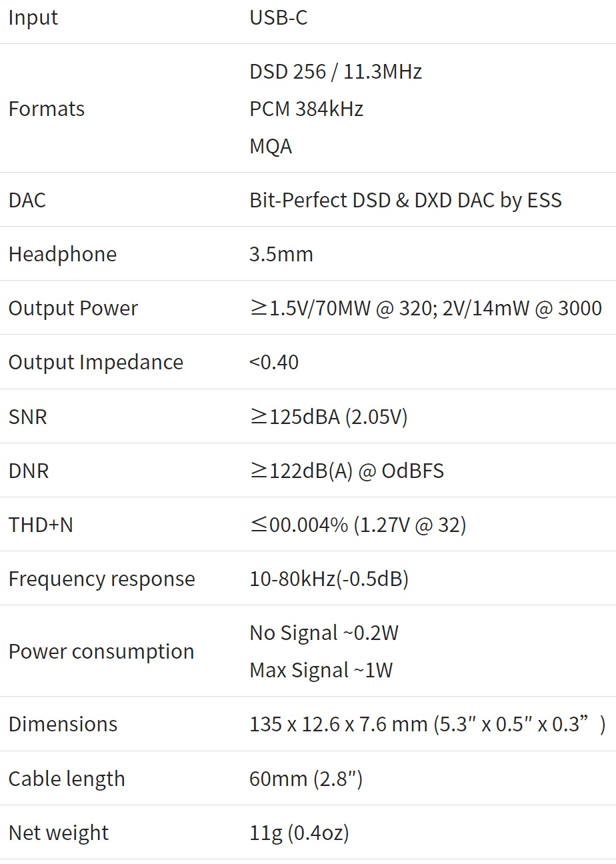The width and height of the screenshot is (616, 864).
Task: Click the Max Signal ~1W line
Action: click(321, 670)
